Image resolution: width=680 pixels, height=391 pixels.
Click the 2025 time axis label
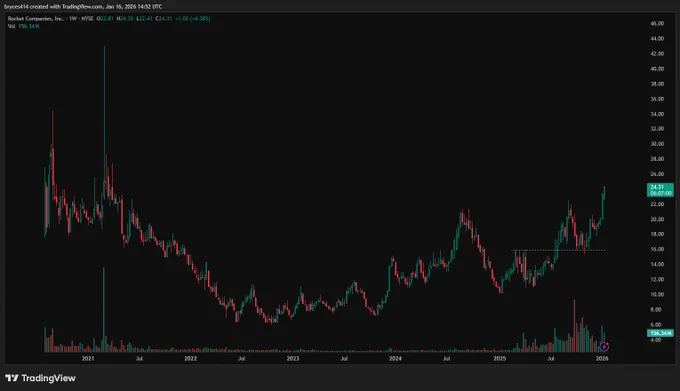tap(500, 358)
